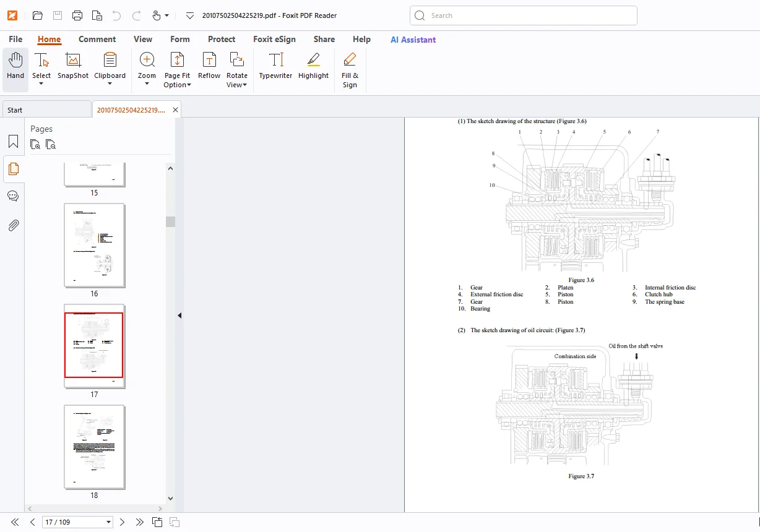Click the Pages panel title
The image size is (760, 532).
click(x=41, y=129)
